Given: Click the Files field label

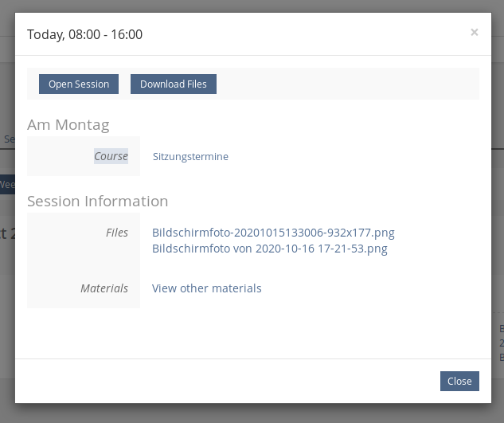Looking at the screenshot, I should click(116, 233).
